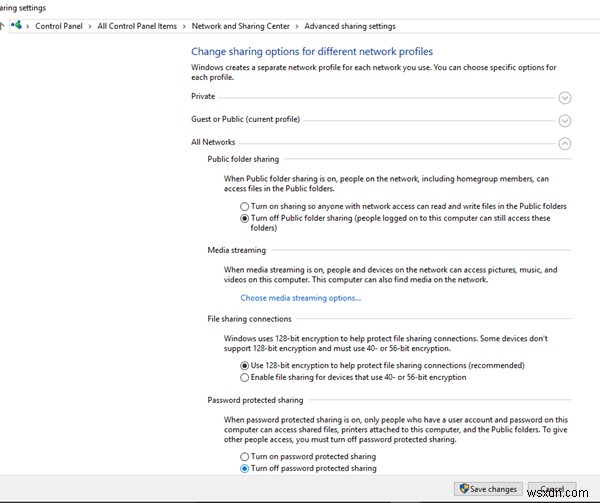Click Change sharing options page title
Image resolution: width=600 pixels, height=503 pixels.
tap(312, 51)
